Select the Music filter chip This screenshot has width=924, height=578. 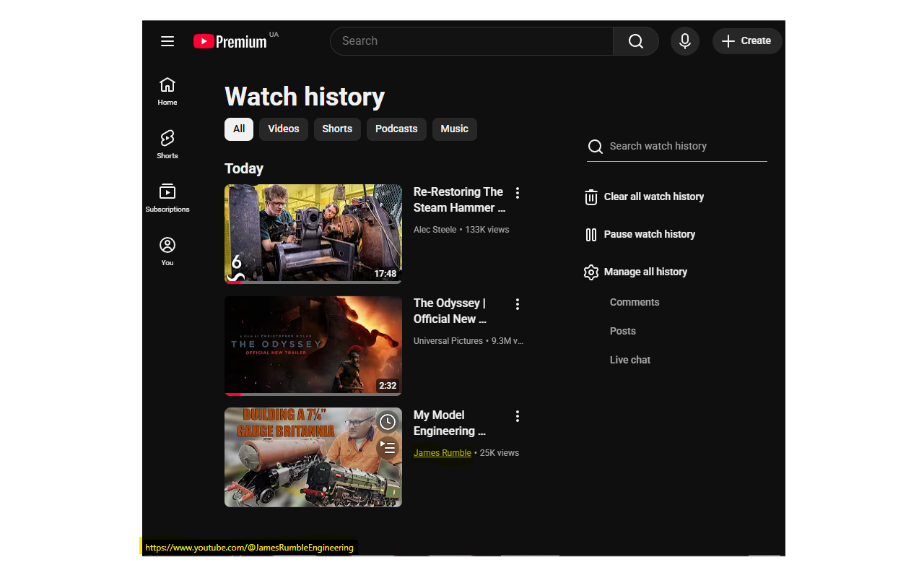[x=455, y=129]
